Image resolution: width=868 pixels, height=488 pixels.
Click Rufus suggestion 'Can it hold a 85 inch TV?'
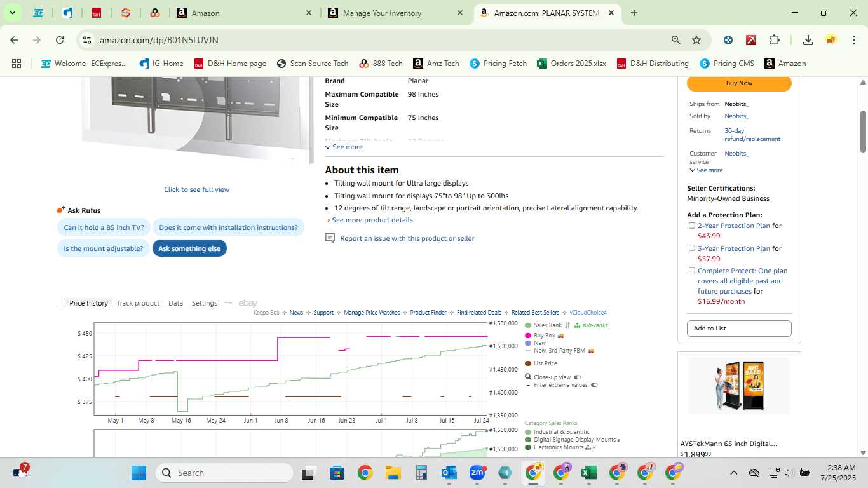coord(104,227)
